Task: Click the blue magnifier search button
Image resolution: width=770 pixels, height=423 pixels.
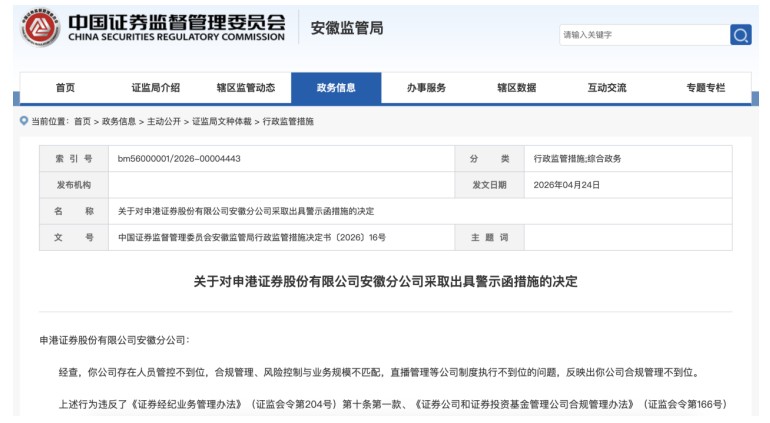Action: point(741,35)
